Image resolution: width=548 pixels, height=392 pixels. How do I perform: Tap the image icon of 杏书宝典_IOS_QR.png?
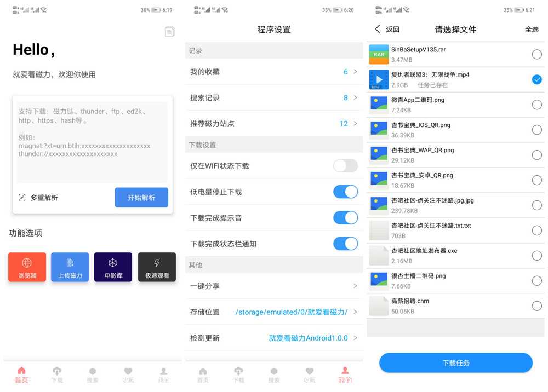tap(379, 130)
